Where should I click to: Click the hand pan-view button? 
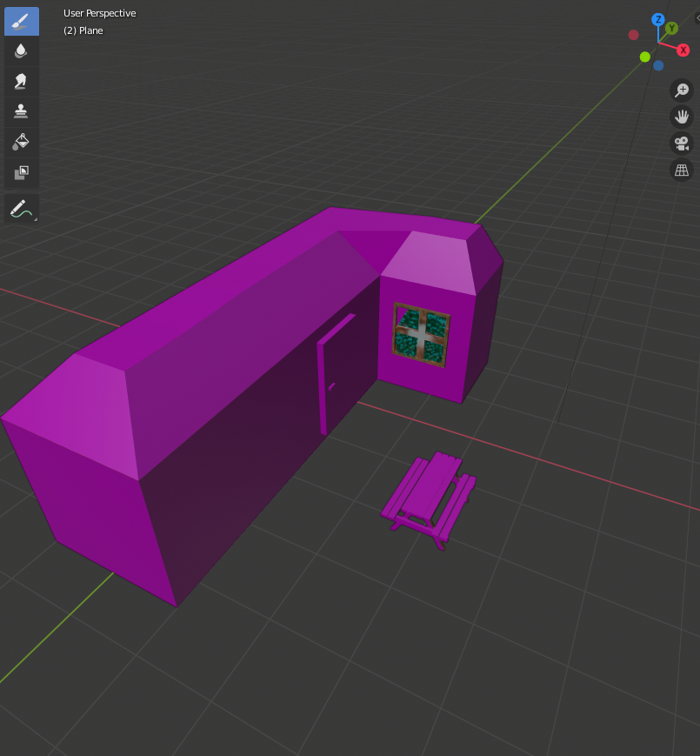point(682,117)
